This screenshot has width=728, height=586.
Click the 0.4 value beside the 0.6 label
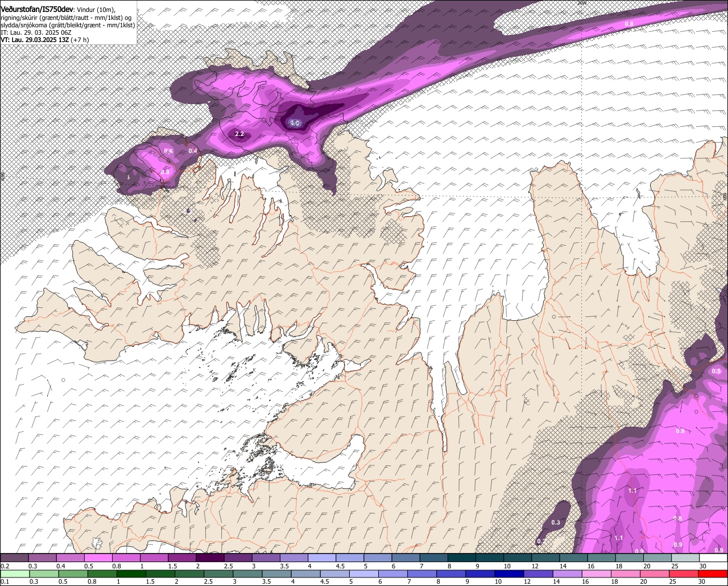[193, 151]
